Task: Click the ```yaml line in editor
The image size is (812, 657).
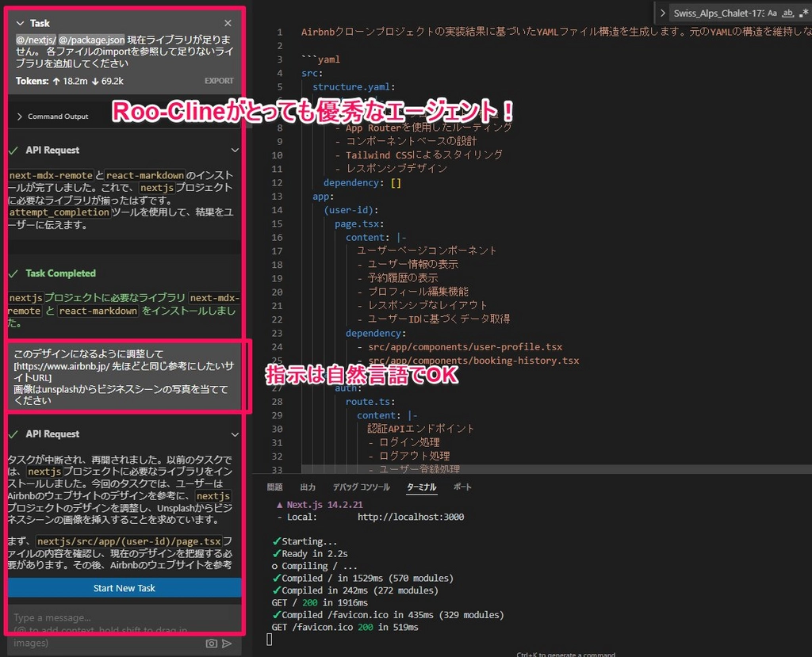Action: (x=320, y=59)
